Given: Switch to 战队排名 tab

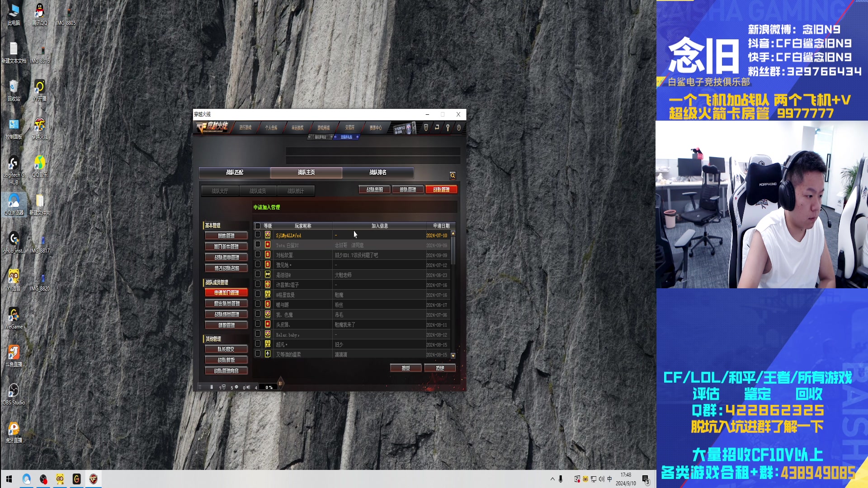Looking at the screenshot, I should click(377, 172).
